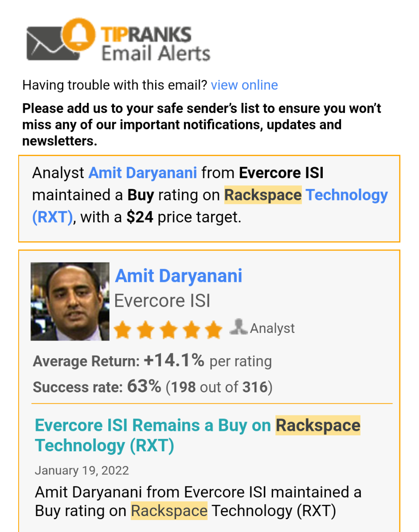The height and width of the screenshot is (532, 419).
Task: Click gray "Evercore ISI" firm name under analyst name
Action: click(x=162, y=301)
